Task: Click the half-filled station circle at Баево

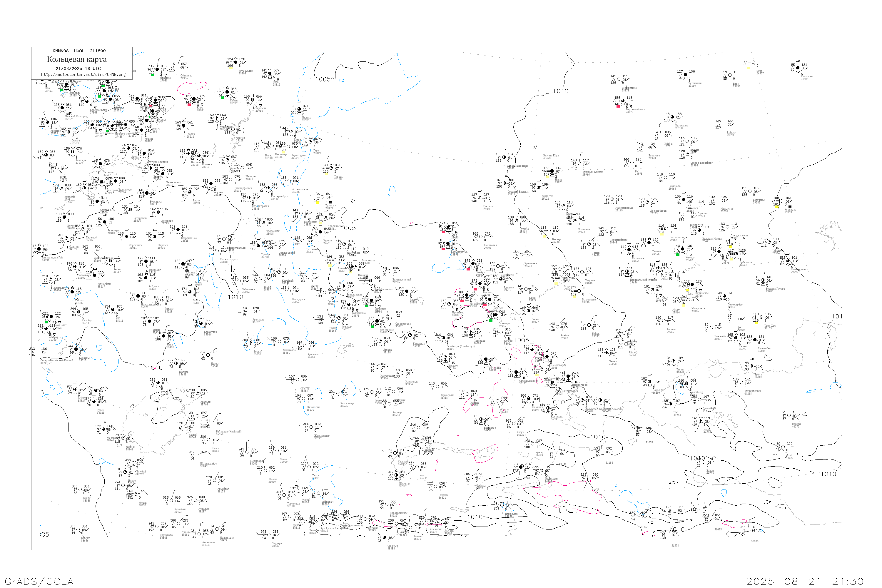Action: click(x=529, y=311)
